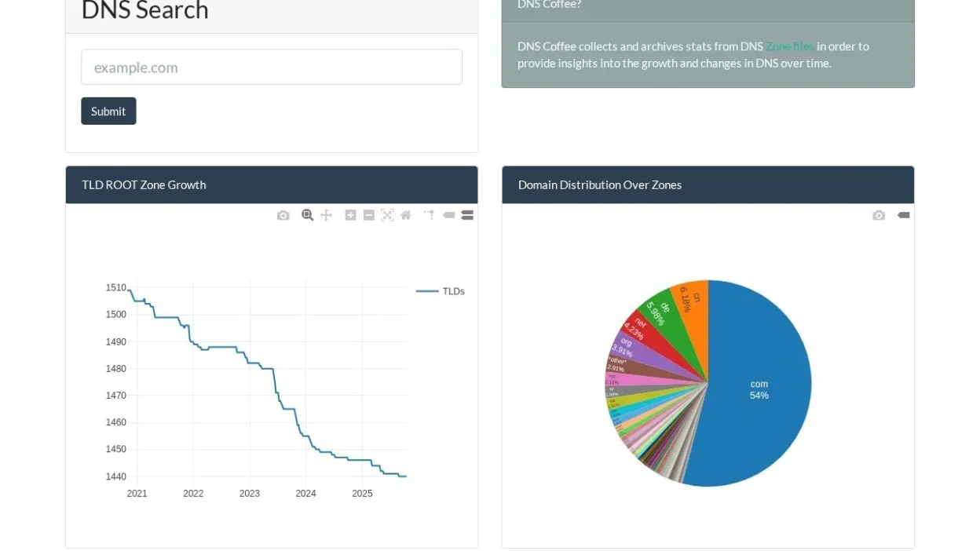Enable compare data on hover option
Screen dimensions: 980x551
click(467, 215)
